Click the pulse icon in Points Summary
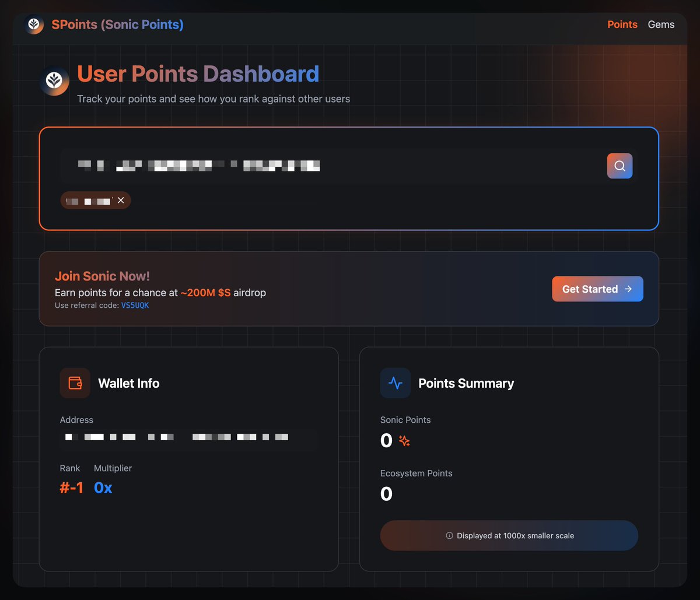The image size is (700, 600). (395, 383)
